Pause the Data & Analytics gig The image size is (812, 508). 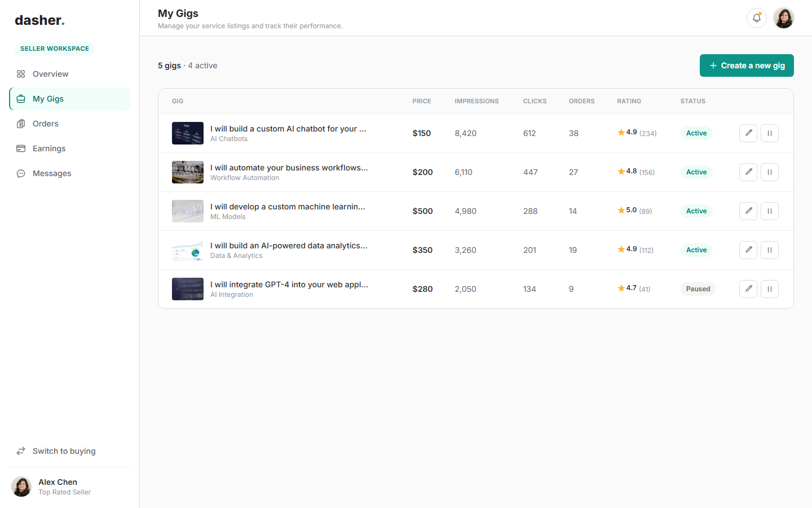tap(770, 250)
